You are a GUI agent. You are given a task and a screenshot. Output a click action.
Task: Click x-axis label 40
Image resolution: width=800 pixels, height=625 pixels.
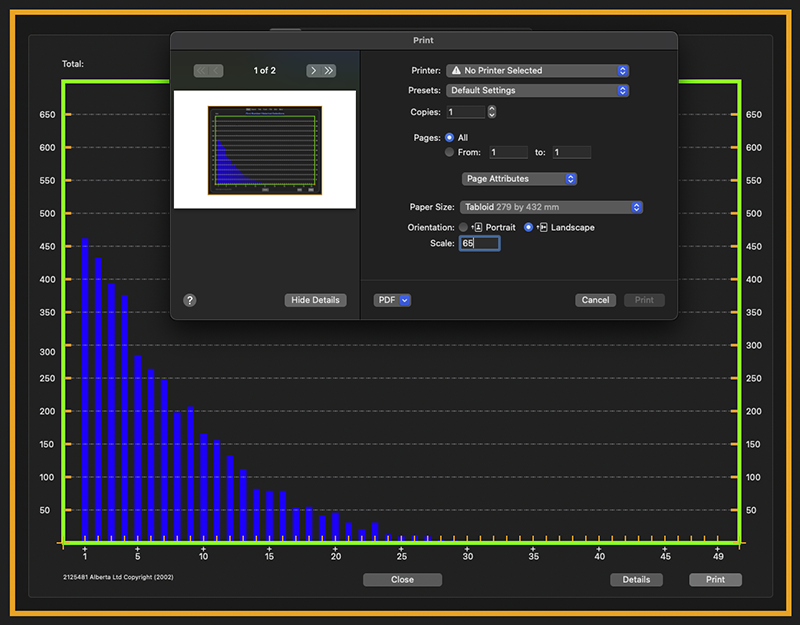(599, 557)
